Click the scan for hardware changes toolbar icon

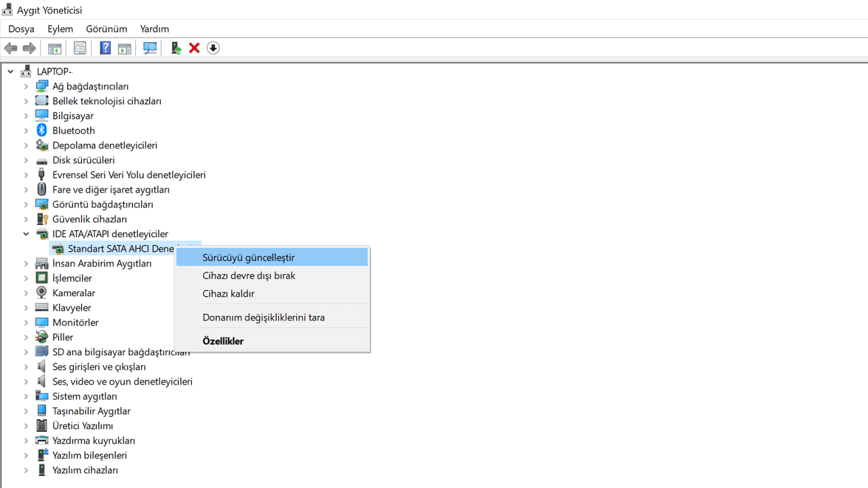point(150,48)
